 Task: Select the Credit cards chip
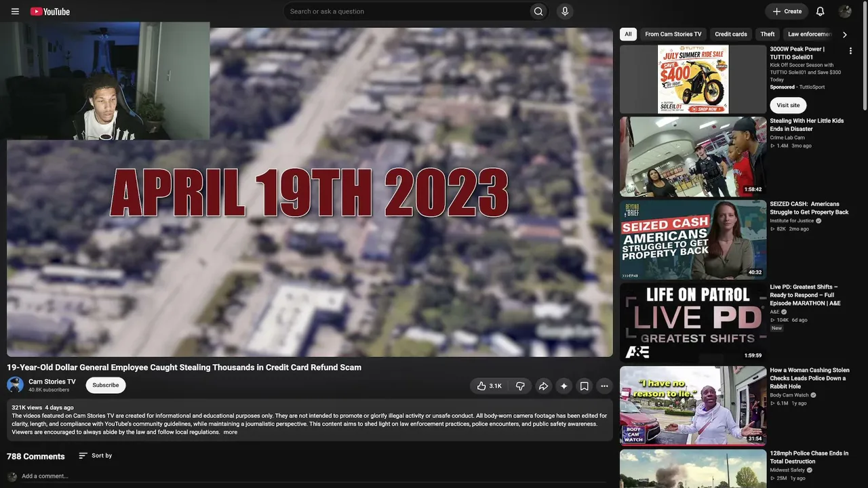click(x=731, y=35)
